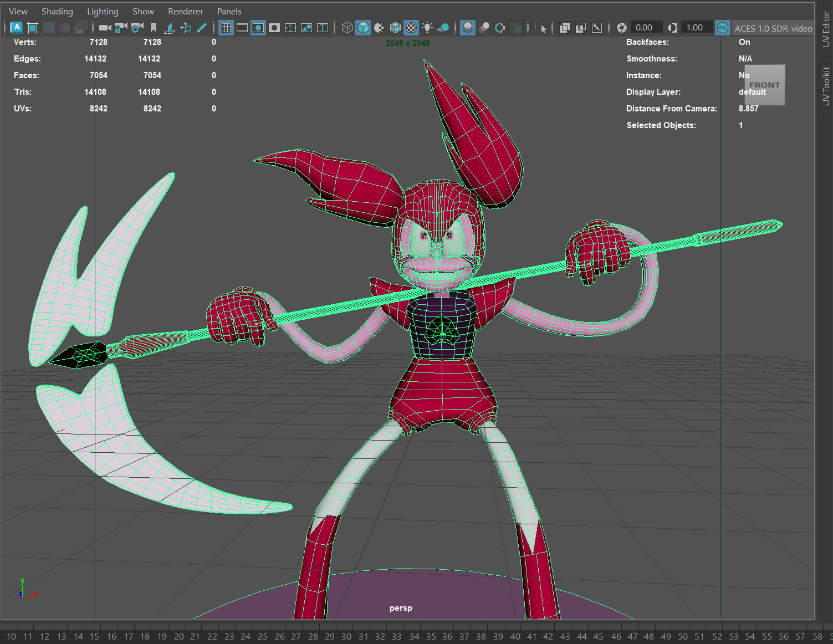Viewport: 833px width, 644px height.
Task: Click the Use Default Material icon
Action: (x=379, y=28)
